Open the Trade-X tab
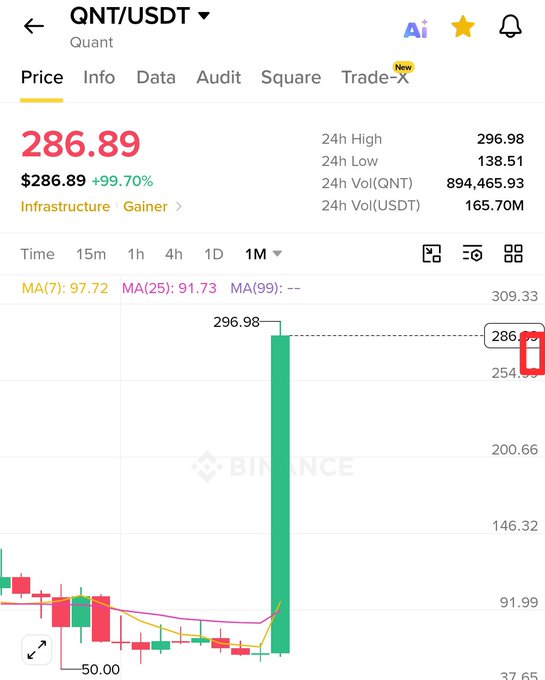545x680 pixels. 375,78
